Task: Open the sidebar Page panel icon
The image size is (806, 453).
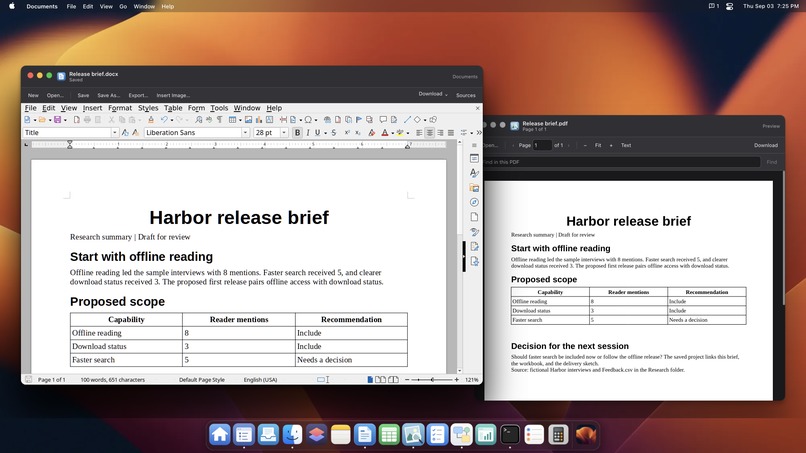Action: click(474, 217)
